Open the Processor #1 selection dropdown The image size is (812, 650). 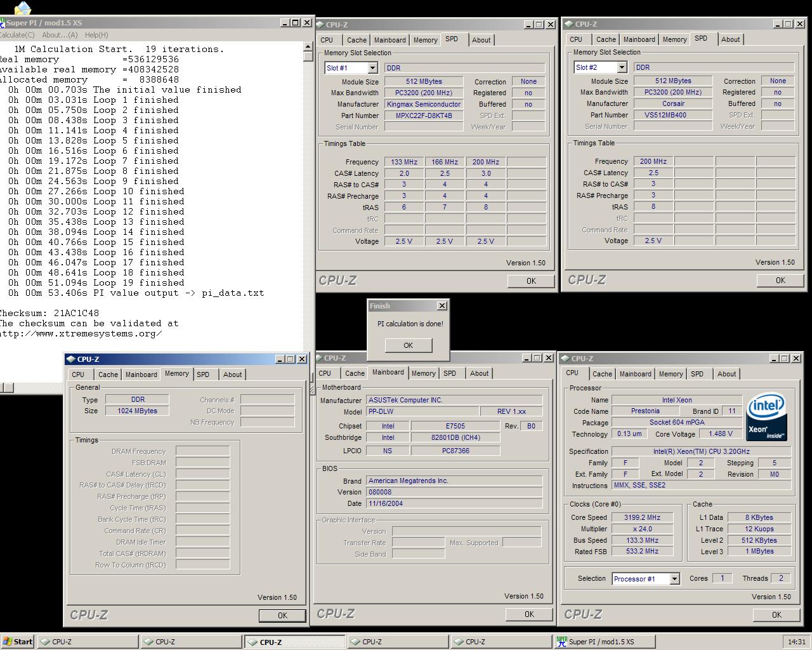tap(674, 579)
